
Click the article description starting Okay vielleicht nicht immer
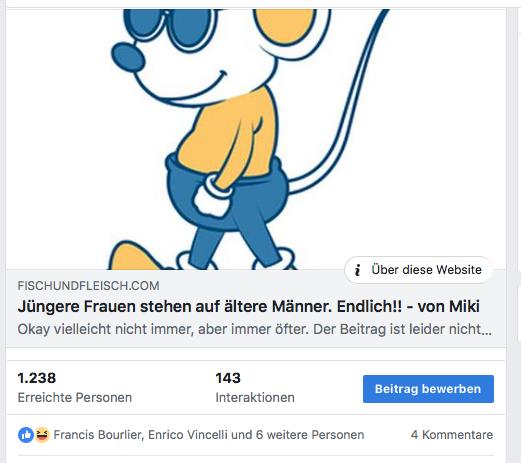255,329
